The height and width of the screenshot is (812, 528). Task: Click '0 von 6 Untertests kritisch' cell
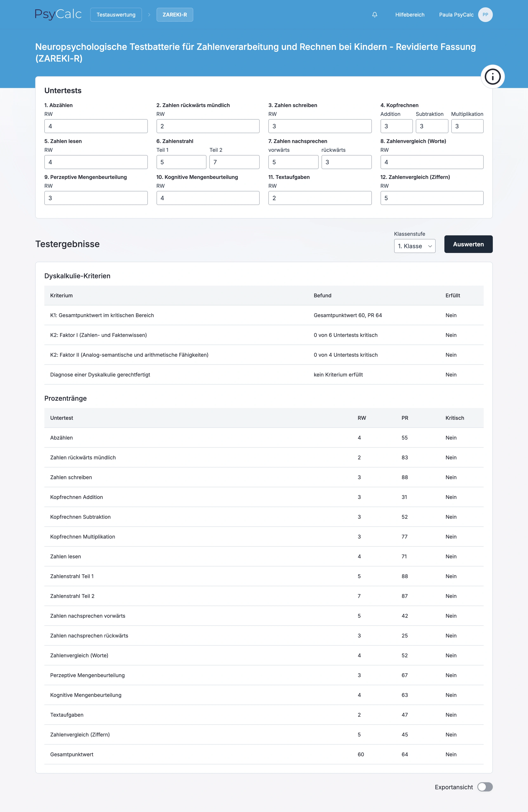click(345, 335)
